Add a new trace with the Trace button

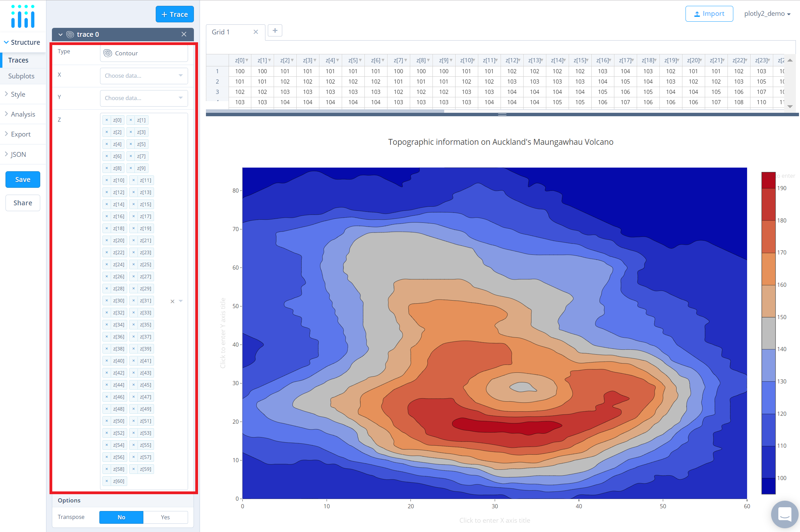click(175, 14)
